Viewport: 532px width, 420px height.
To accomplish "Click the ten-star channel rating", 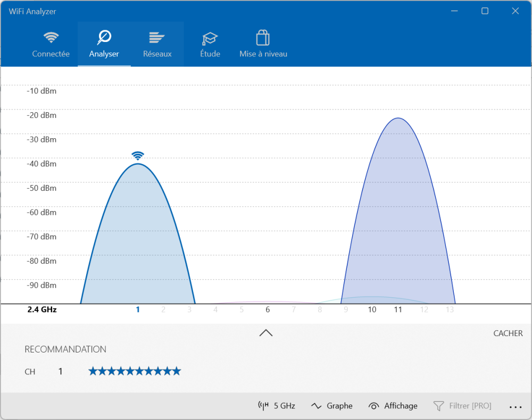I will [135, 371].
